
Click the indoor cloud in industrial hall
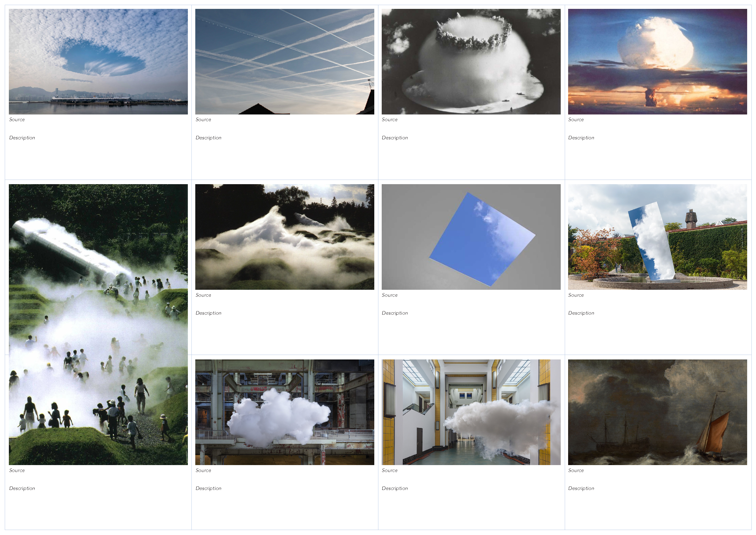click(285, 412)
